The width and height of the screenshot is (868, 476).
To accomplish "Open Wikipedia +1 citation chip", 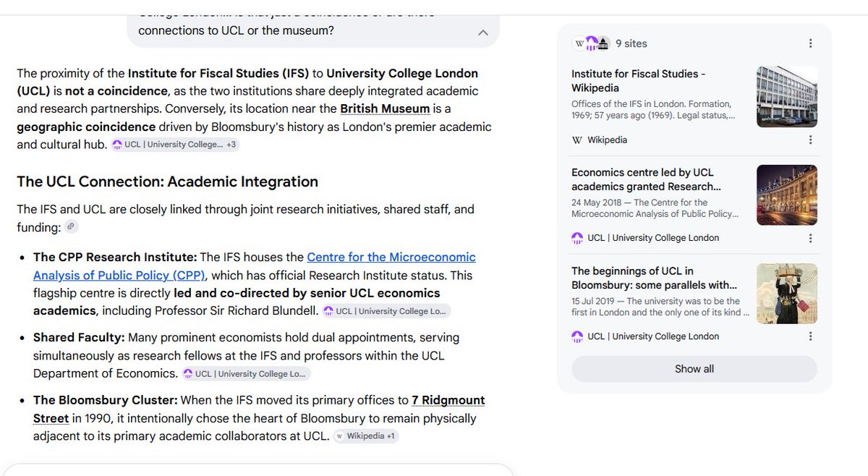I will [366, 436].
